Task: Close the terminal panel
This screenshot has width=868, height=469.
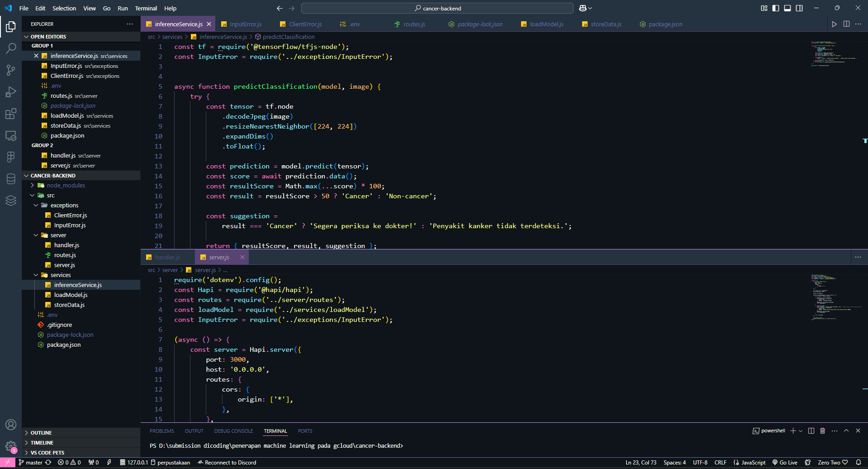Action: pyautogui.click(x=858, y=431)
